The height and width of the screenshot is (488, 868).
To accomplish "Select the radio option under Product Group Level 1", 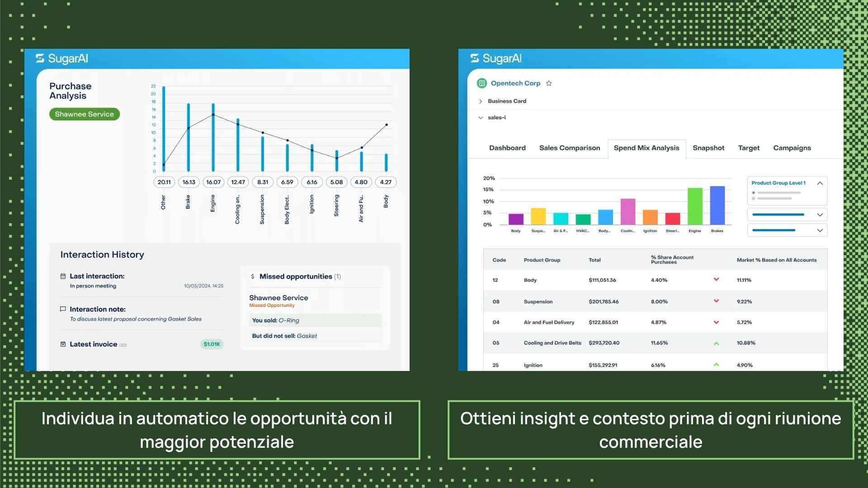I will pos(754,193).
